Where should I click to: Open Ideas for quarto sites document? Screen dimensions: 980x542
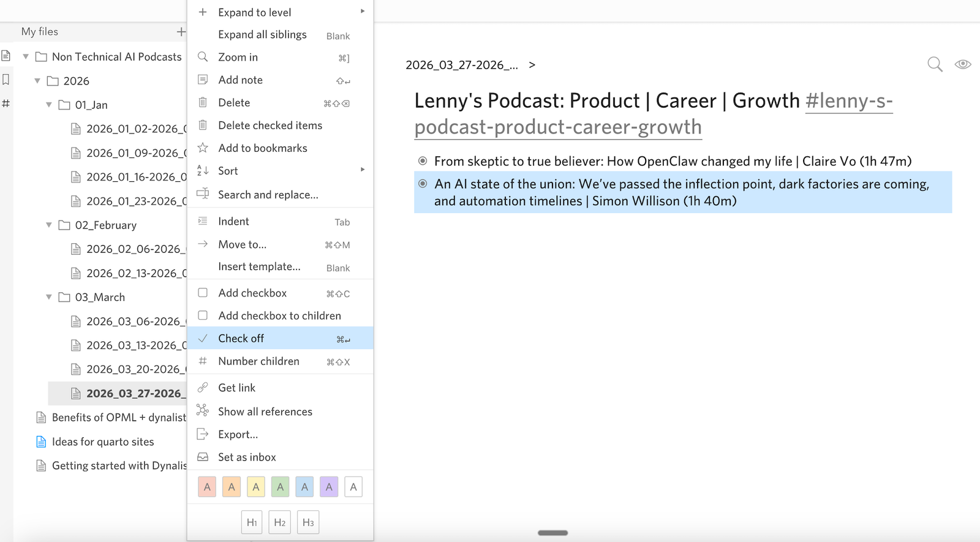(103, 442)
